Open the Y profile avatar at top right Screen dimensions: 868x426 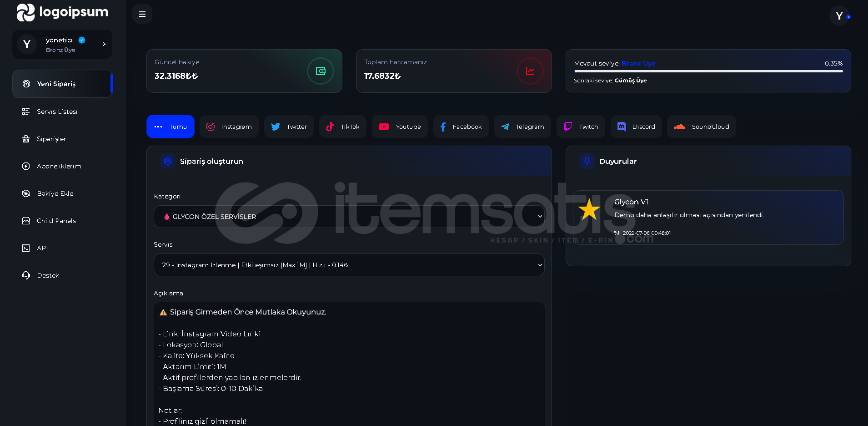839,16
